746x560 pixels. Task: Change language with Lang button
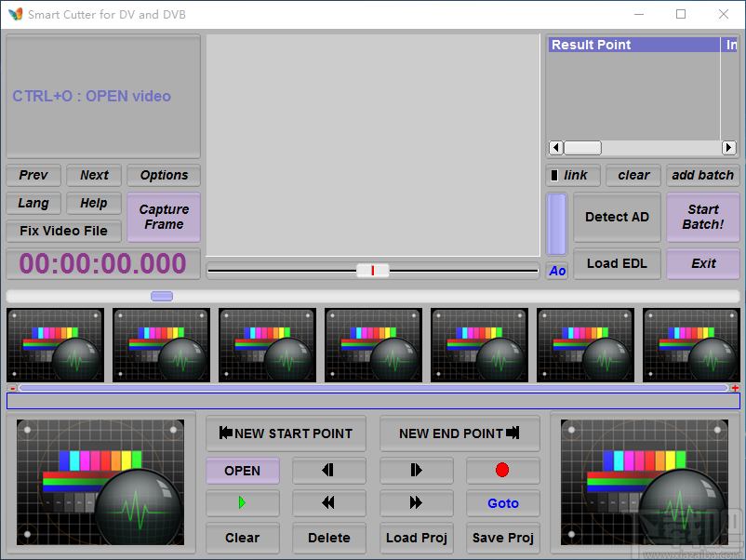click(33, 203)
